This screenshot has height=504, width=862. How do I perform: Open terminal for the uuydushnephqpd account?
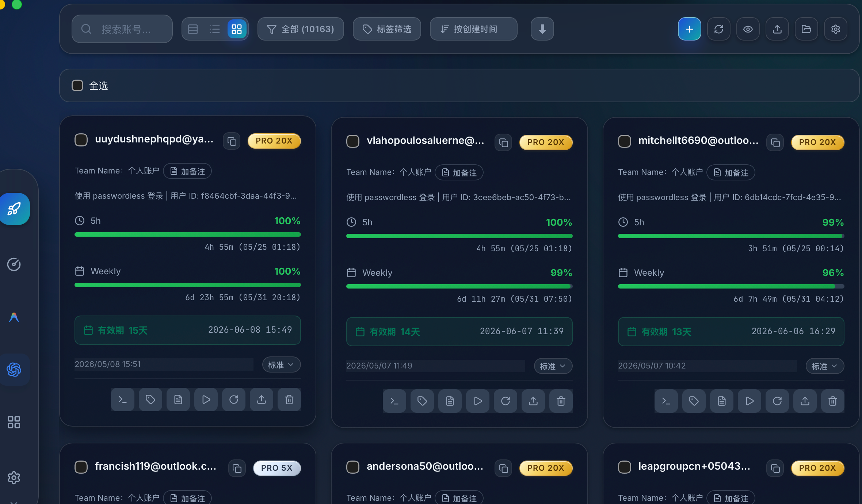pos(123,400)
